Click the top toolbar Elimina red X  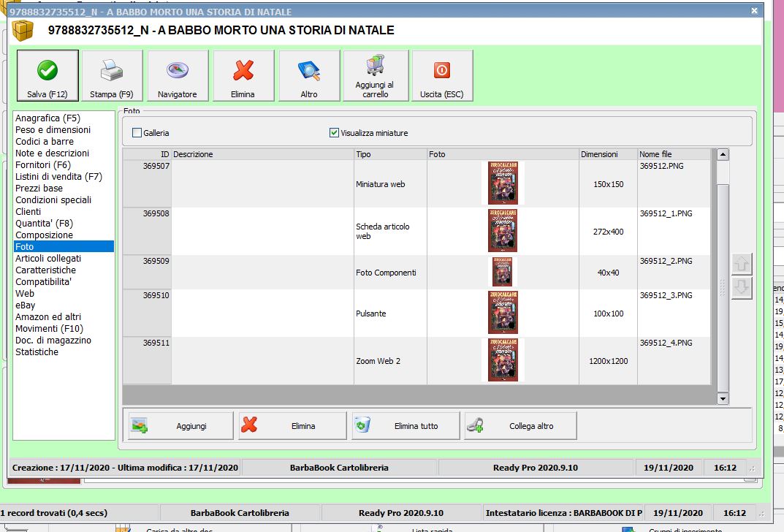243,75
